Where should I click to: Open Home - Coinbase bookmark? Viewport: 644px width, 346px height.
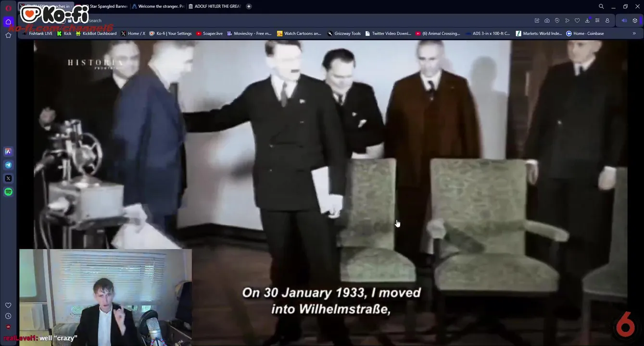(585, 34)
